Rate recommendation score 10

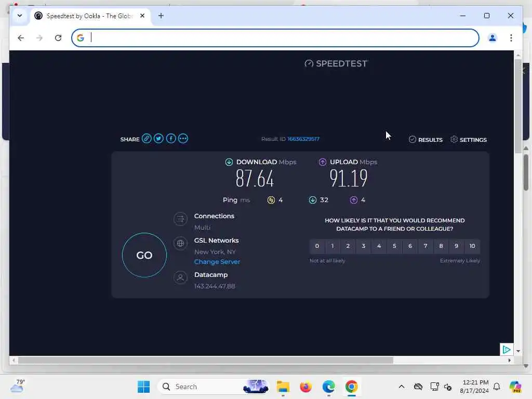click(472, 246)
